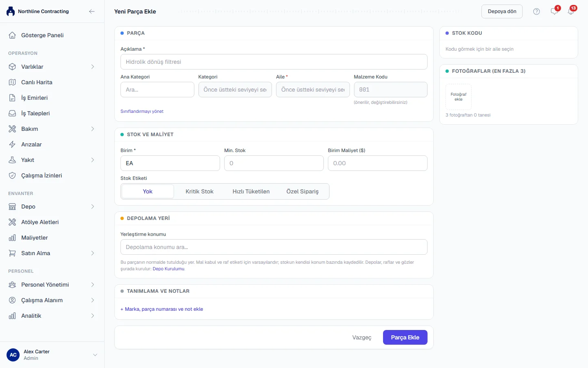Click the Atölye Aletleri tools icon
This screenshot has height=368, width=588.
coord(12,222)
